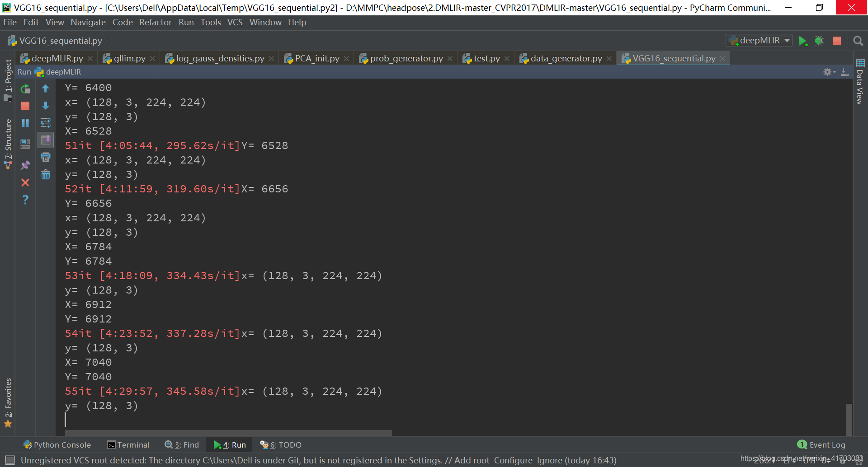Image resolution: width=868 pixels, height=467 pixels.
Task: Open the Navigate menu
Action: (x=88, y=22)
